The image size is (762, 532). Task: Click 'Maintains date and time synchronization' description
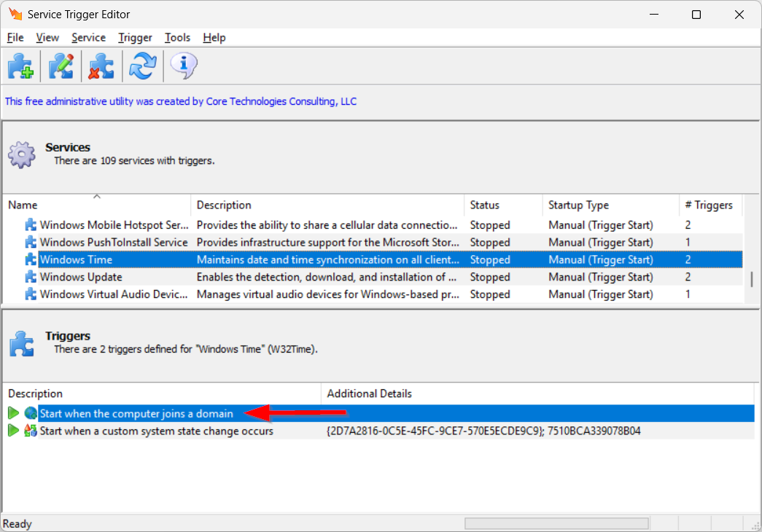(x=328, y=259)
